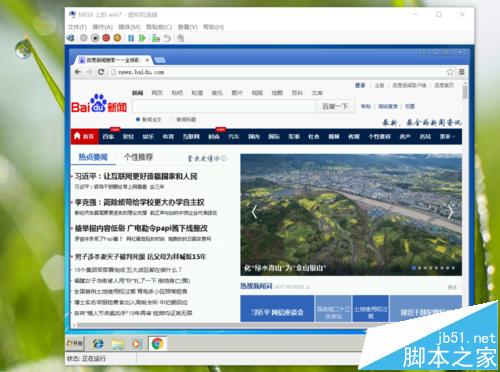Pause the virtual machine with the blue pause icon
This screenshot has height=372, width=500.
(x=131, y=38)
